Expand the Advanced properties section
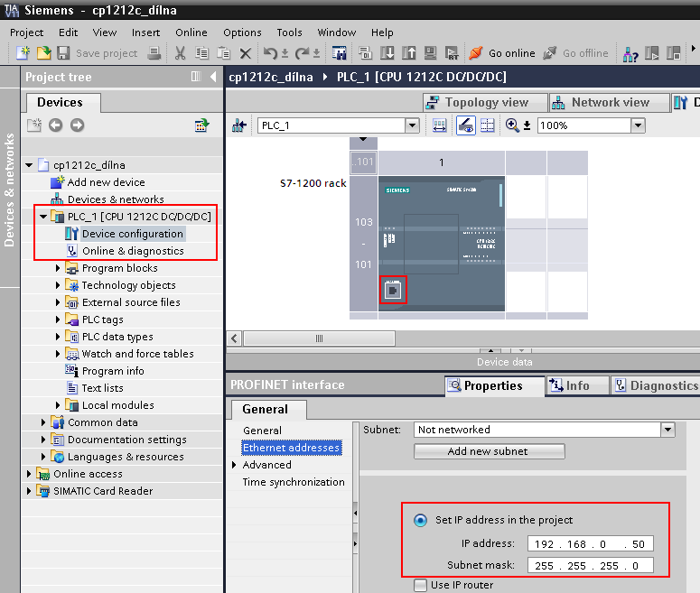700x593 pixels. [x=234, y=465]
